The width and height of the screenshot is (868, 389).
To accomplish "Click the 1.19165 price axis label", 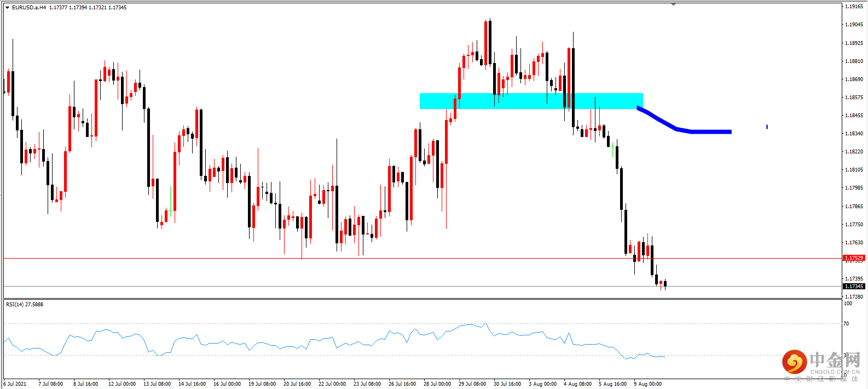I will [x=854, y=7].
